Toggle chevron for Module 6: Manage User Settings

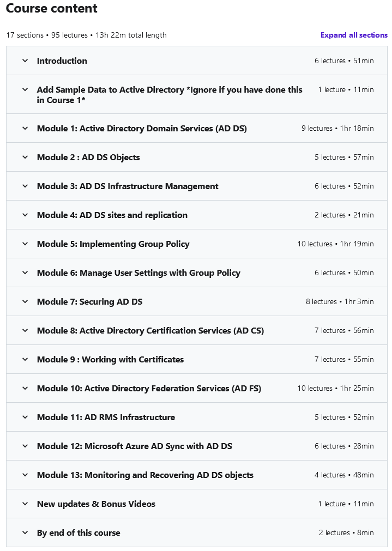pos(25,273)
